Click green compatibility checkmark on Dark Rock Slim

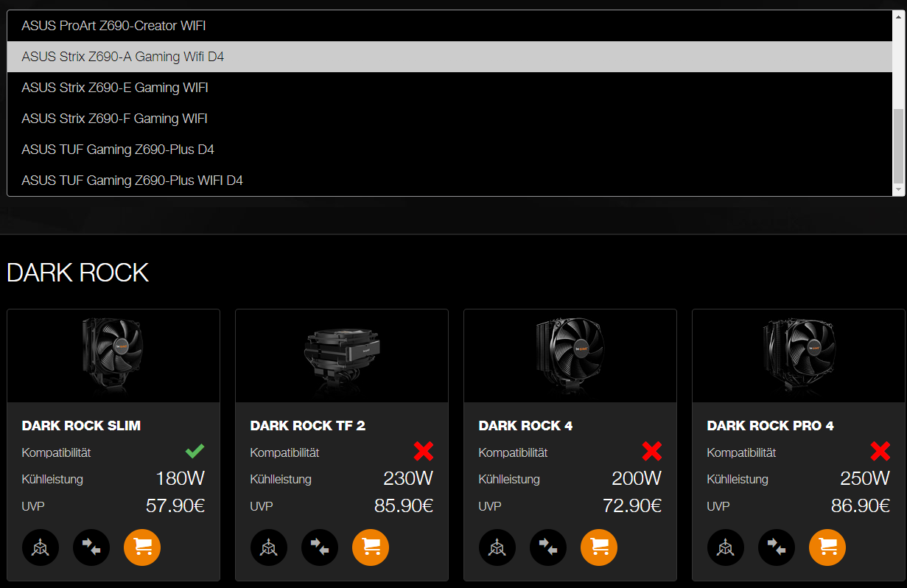(195, 451)
